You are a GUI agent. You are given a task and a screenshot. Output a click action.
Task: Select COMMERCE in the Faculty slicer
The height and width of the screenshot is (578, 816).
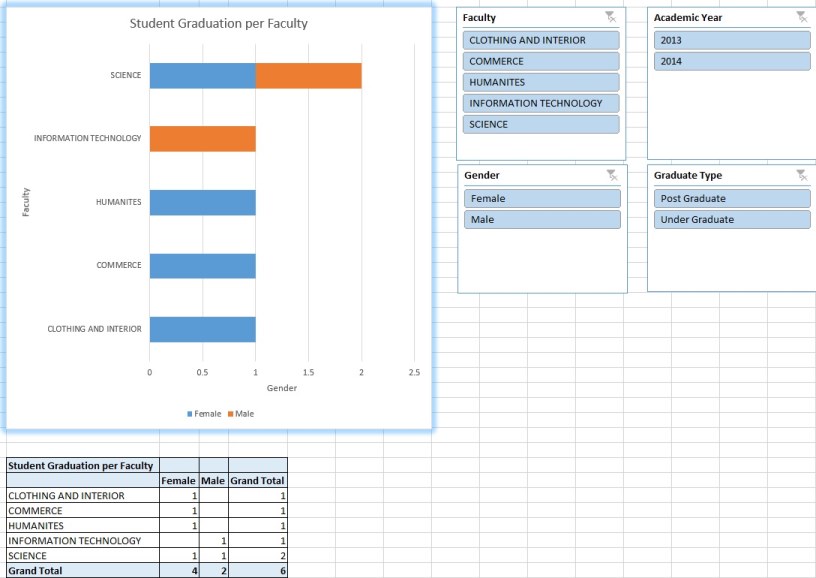click(x=541, y=61)
